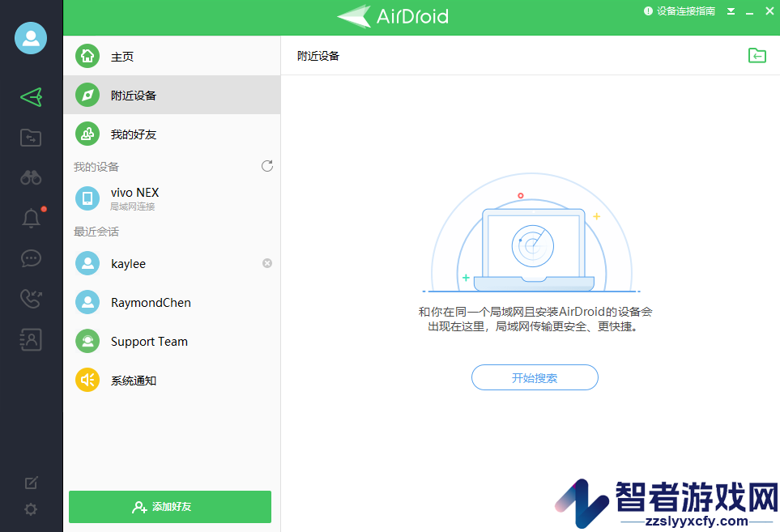Refresh the 我的设备 device list

(x=267, y=166)
